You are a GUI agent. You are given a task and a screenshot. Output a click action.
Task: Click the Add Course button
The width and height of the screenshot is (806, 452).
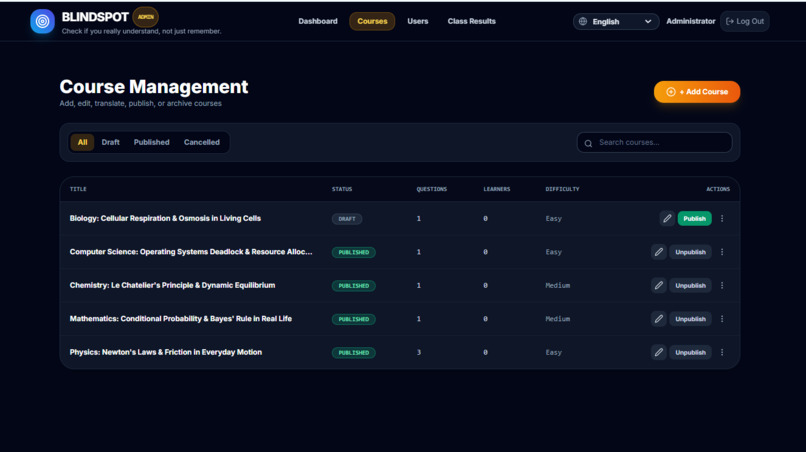coord(697,92)
